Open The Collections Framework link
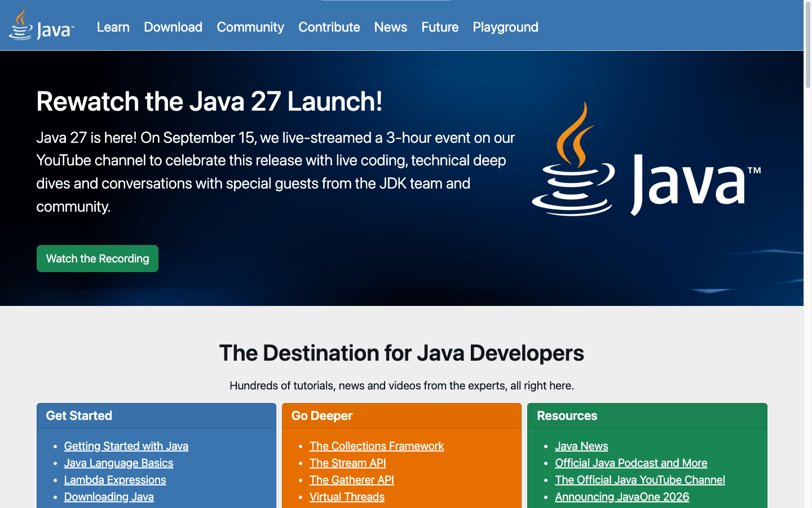The image size is (812, 508). 377,446
